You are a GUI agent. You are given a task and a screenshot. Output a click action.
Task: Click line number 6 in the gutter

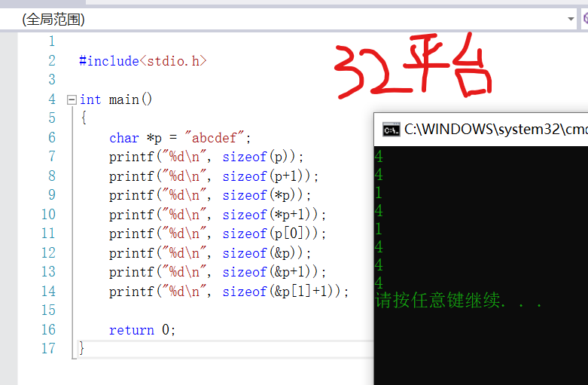click(x=52, y=137)
